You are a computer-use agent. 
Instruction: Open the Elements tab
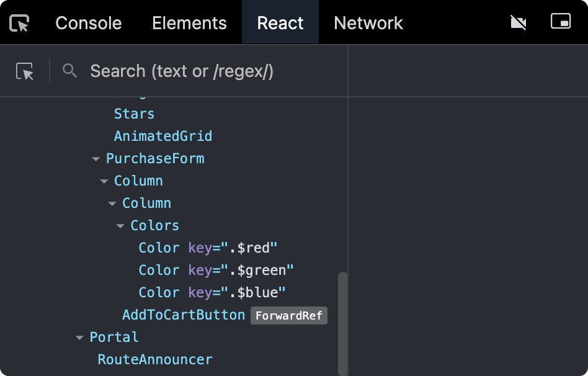pos(189,24)
